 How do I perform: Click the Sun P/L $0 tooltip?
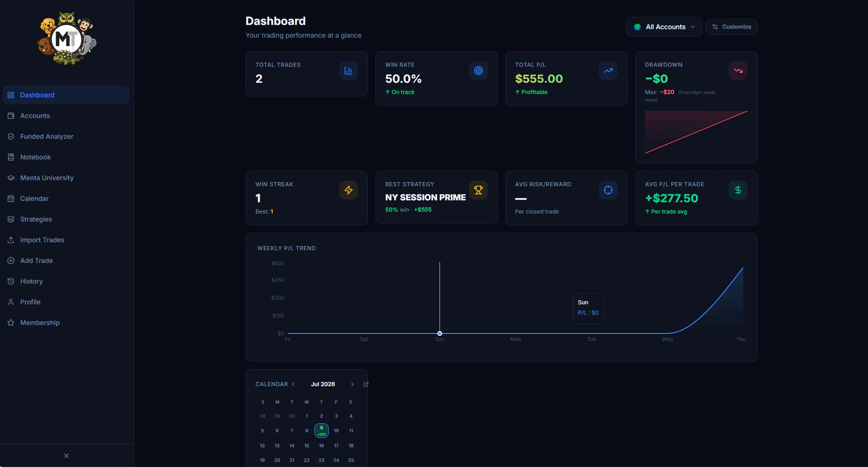click(x=588, y=308)
